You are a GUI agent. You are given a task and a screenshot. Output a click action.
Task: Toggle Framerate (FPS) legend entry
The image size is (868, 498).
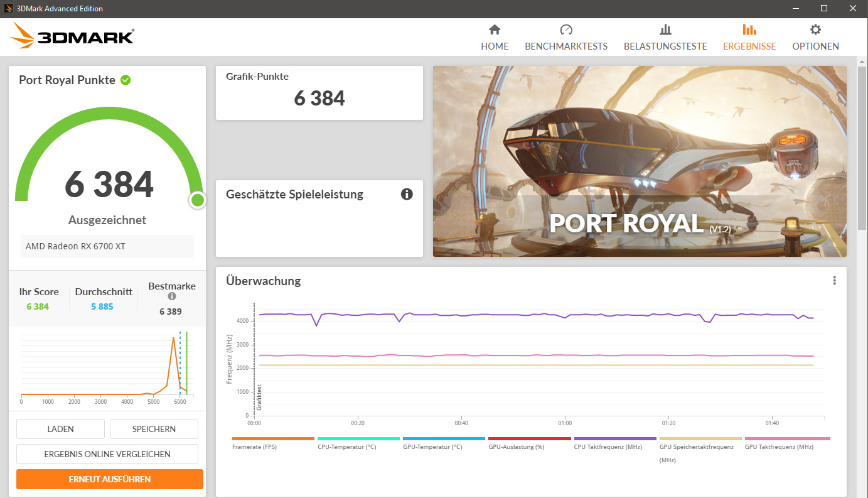coord(273,443)
